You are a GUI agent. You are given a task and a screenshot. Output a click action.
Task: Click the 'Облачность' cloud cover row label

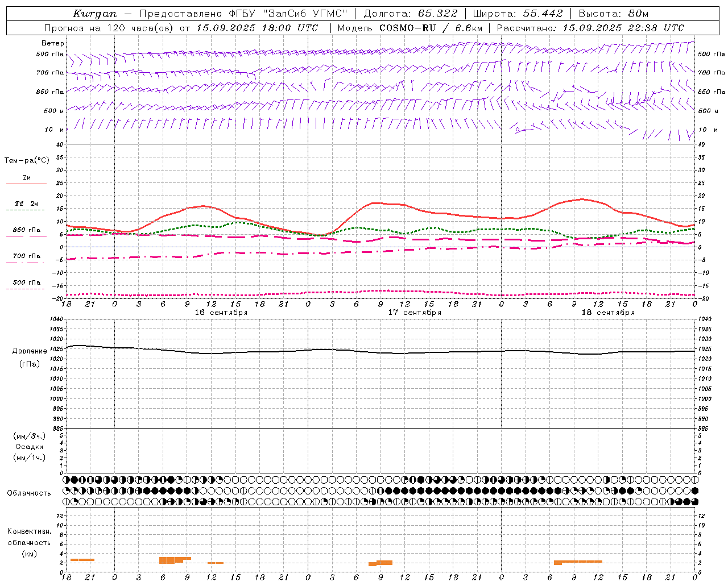coord(29,493)
